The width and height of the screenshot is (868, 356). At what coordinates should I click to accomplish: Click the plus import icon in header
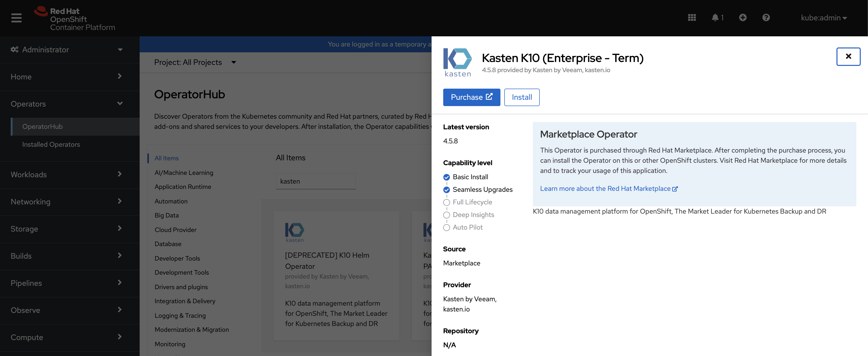[x=743, y=17]
